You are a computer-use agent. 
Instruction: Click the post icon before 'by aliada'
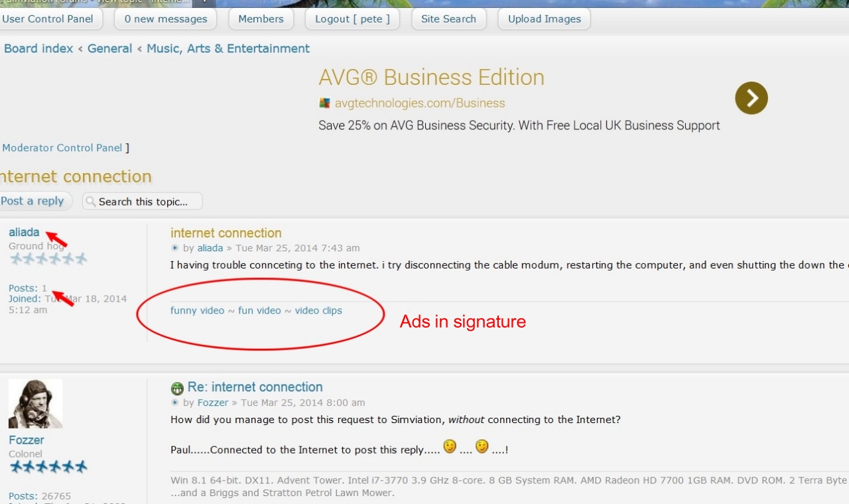(175, 248)
